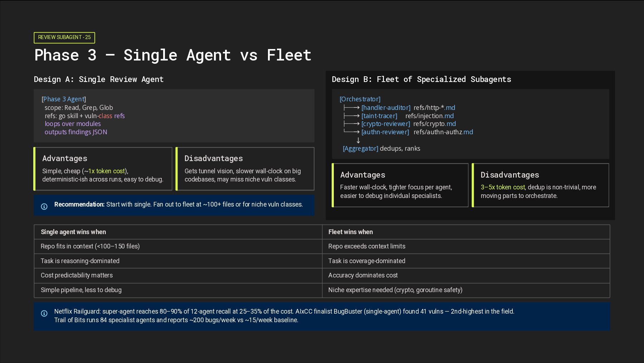Click the 'Cost predictability matters' cell
This screenshot has height=363, width=644.
(178, 276)
